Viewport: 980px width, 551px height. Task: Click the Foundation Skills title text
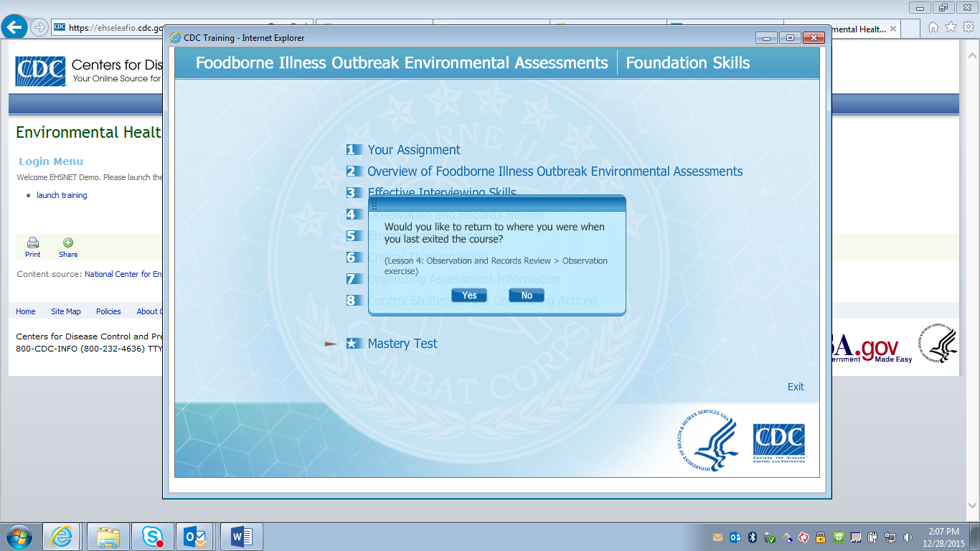[688, 63]
